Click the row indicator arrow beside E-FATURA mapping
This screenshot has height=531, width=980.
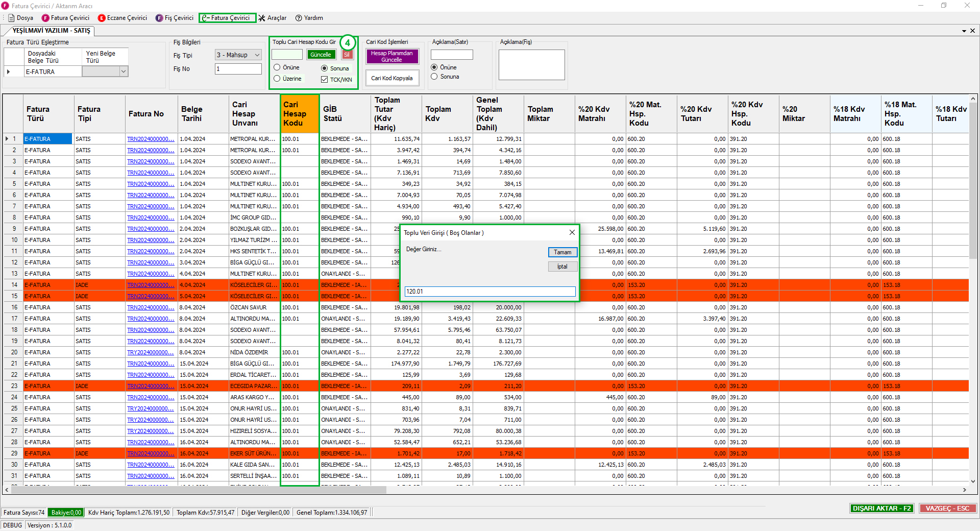pos(8,72)
